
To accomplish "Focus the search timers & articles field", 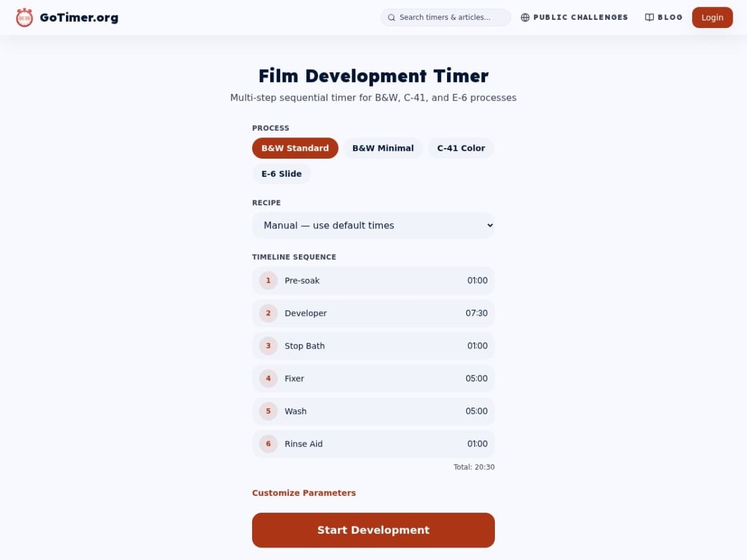I will (x=451, y=17).
